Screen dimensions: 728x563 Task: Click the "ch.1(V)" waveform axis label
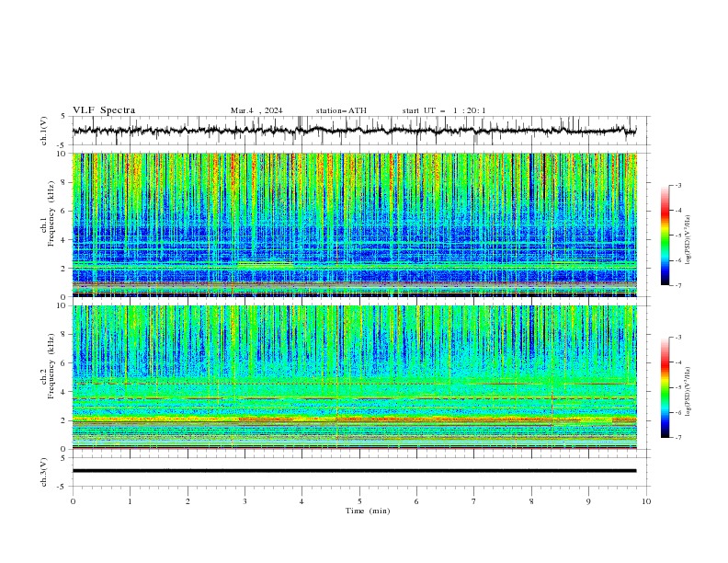click(44, 131)
